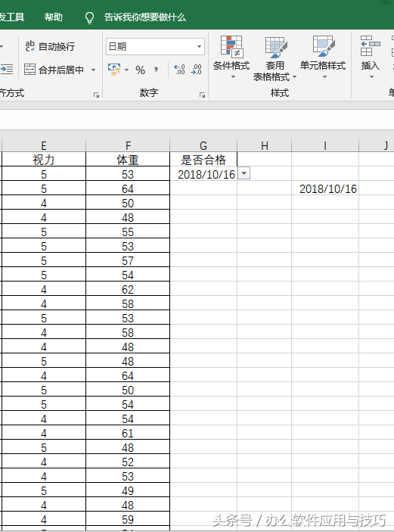Click the decrease decimal icon
Screen dimensions: 394x532
click(197, 70)
